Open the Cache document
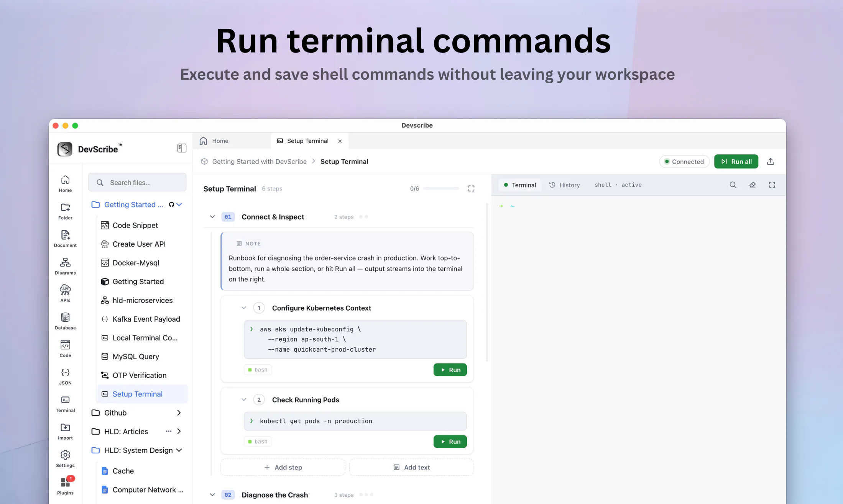The height and width of the screenshot is (504, 843). pos(142,471)
